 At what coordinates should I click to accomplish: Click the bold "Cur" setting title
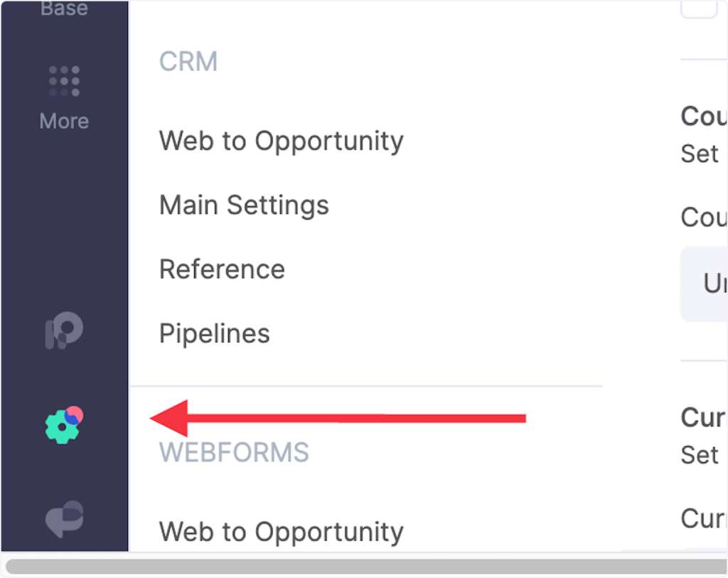pos(703,417)
